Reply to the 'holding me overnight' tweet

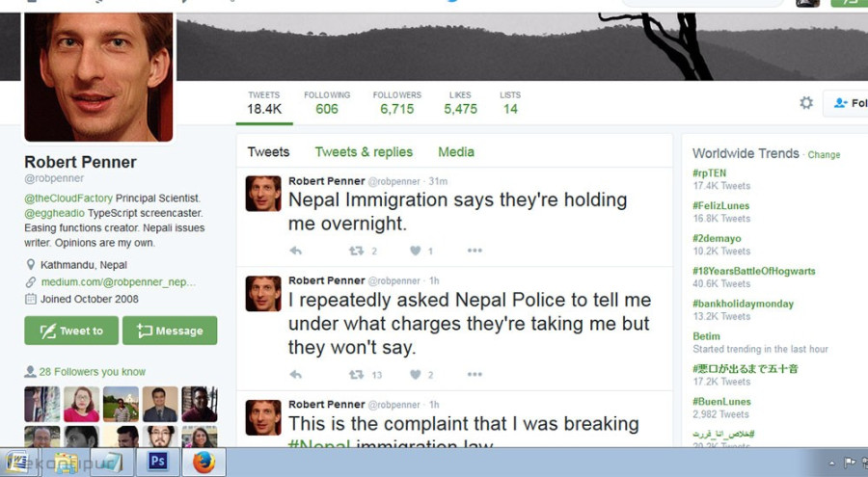pyautogui.click(x=295, y=251)
